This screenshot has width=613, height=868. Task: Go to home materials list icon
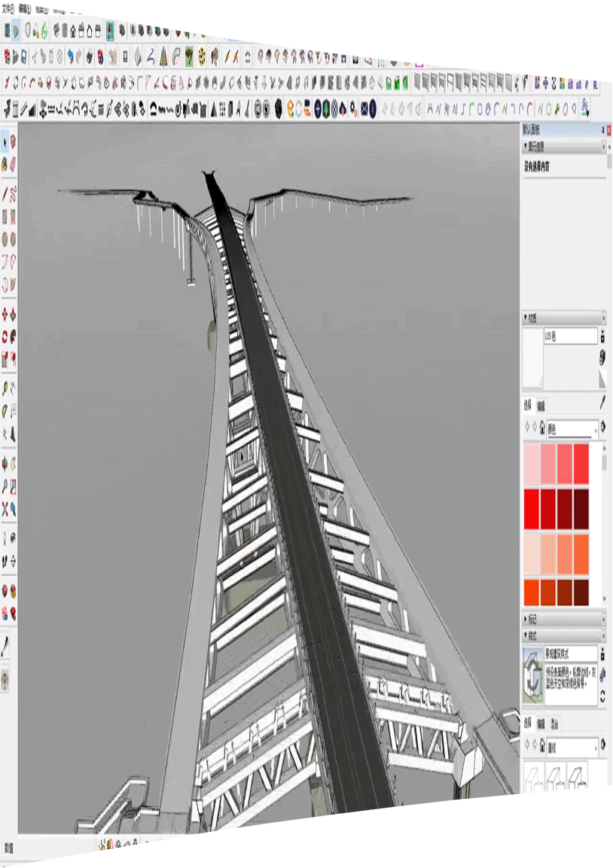coord(541,428)
